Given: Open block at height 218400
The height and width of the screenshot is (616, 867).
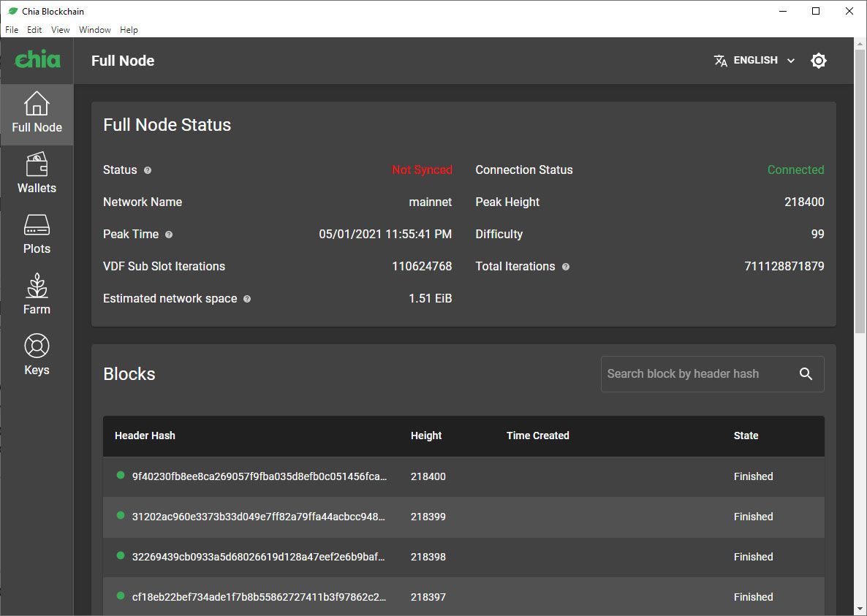Looking at the screenshot, I should click(259, 476).
